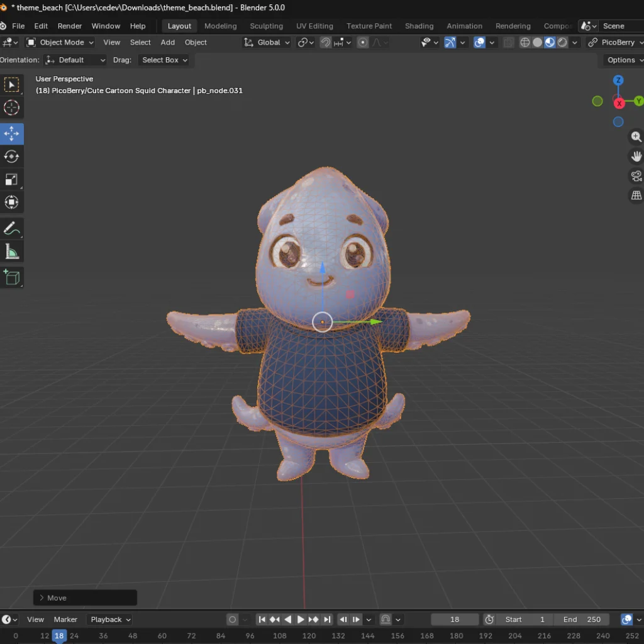This screenshot has height=644, width=644.
Task: Click the frame 18 playhead marker
Action: [58, 635]
